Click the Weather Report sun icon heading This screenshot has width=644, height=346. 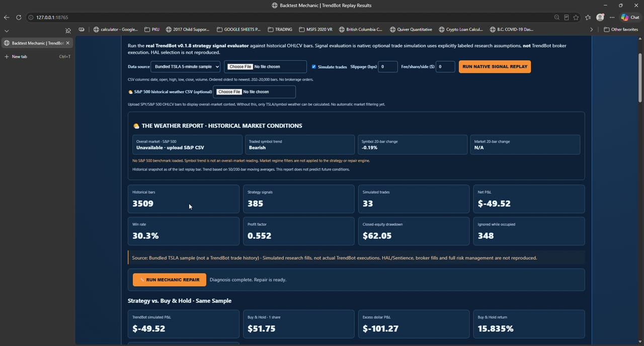[136, 126]
